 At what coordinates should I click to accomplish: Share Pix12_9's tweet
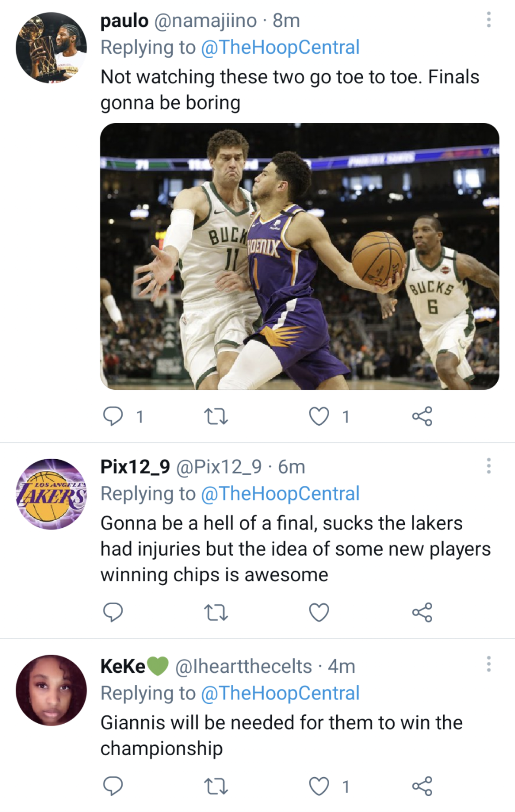[x=422, y=612]
